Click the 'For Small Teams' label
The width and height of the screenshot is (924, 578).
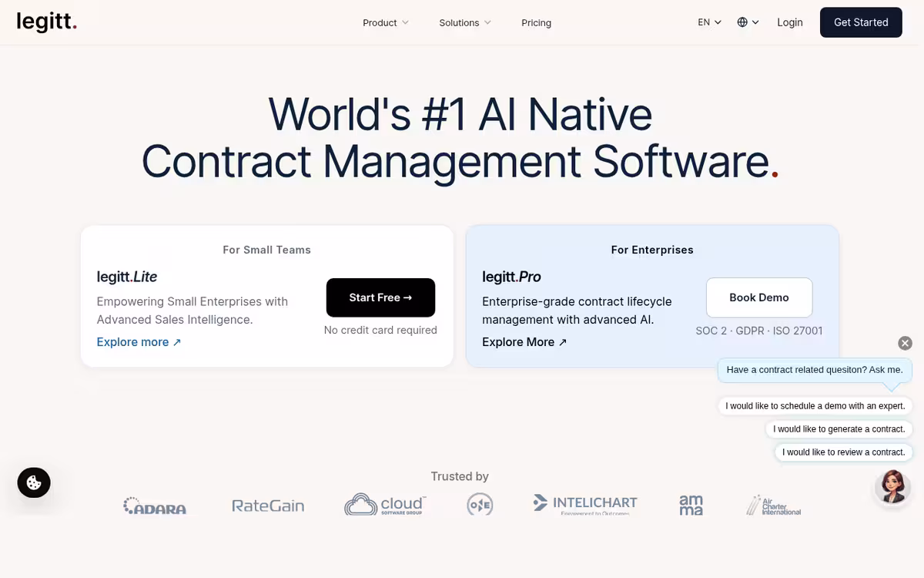coord(267,250)
